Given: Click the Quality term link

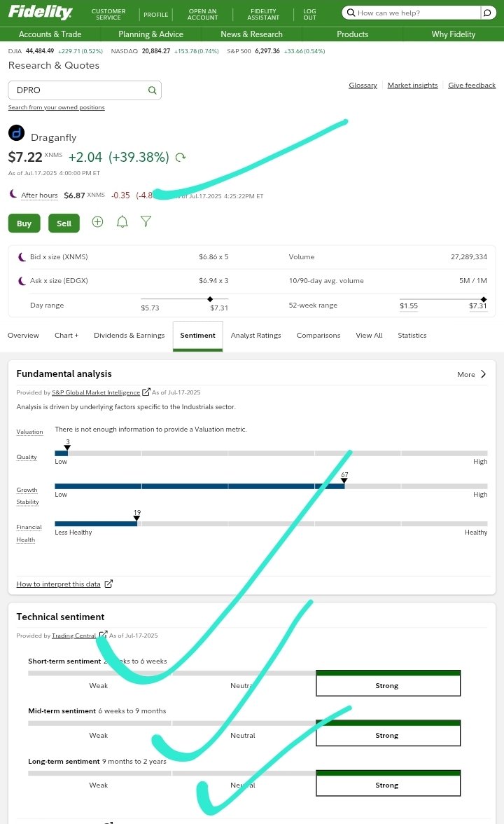Looking at the screenshot, I should (x=27, y=457).
